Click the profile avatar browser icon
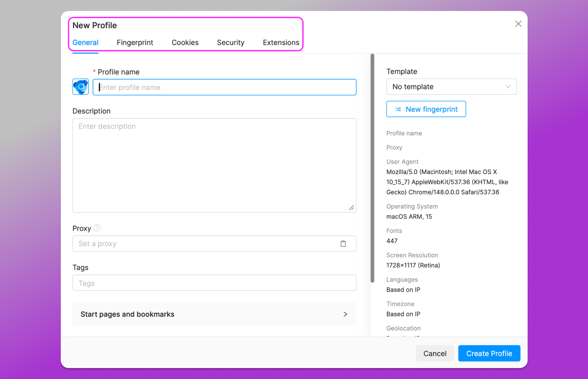Viewport: 588px width, 379px height. 81,87
